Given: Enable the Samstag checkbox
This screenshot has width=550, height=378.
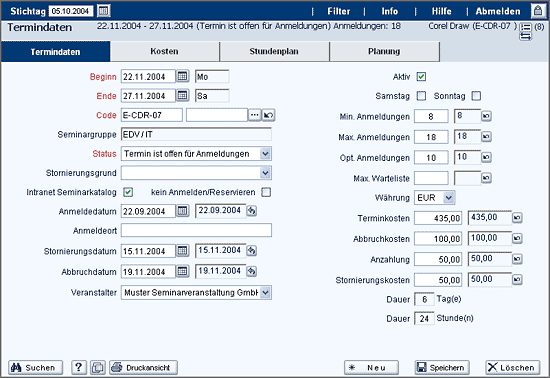Looking at the screenshot, I should pos(421,96).
